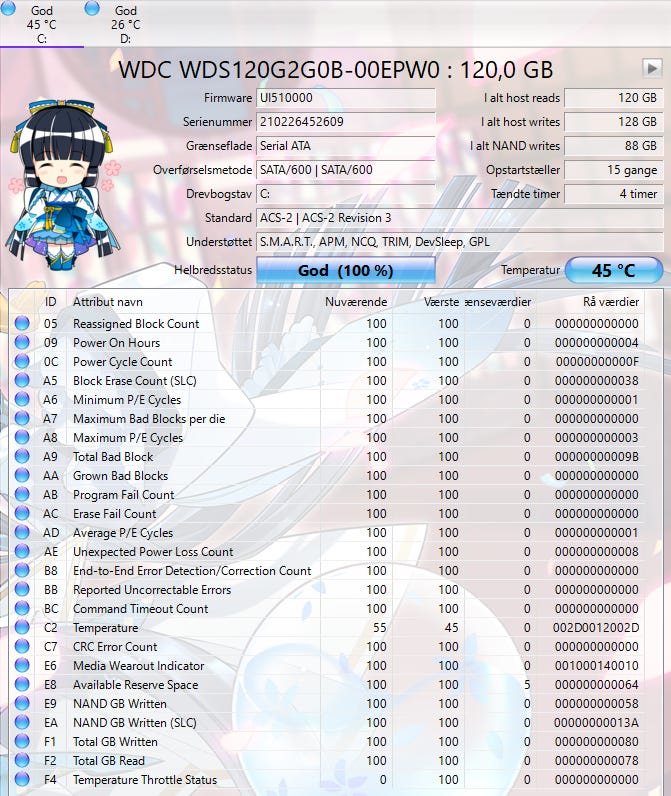671x796 pixels.
Task: Click status orb for Program Fail Count
Action: 22,494
